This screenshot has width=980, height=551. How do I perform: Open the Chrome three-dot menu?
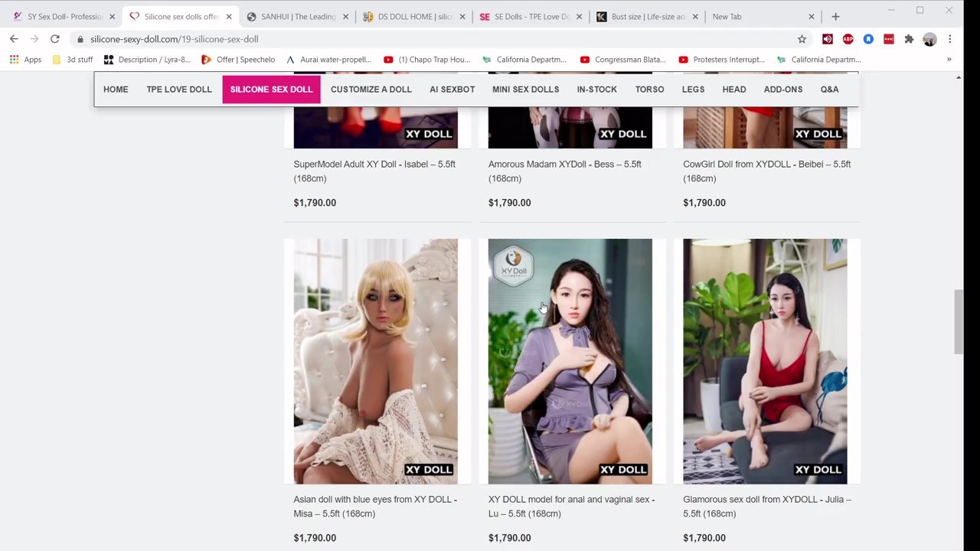949,39
